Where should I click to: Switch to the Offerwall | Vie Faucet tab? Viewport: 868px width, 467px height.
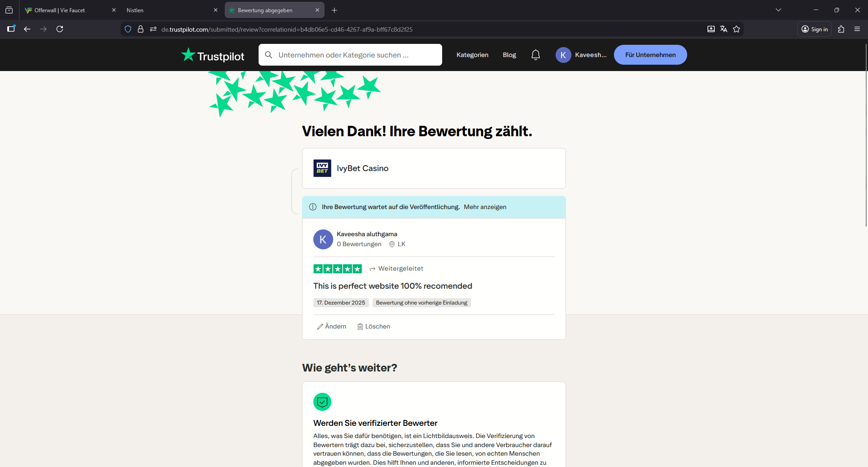pos(70,10)
